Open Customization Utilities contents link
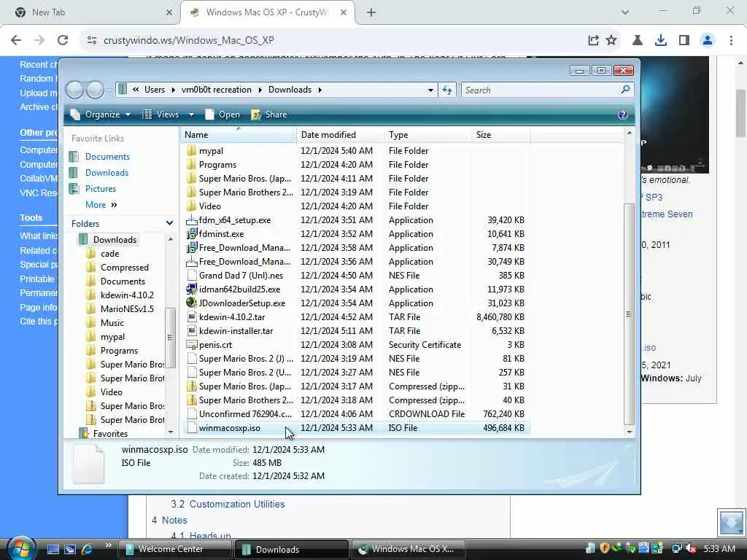Screen dimensions: 747x560 tap(237, 504)
